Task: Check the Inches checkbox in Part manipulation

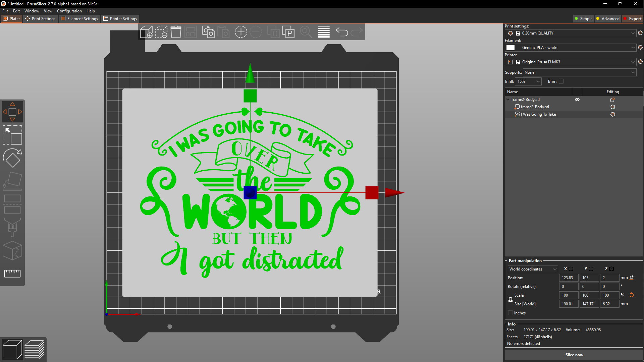Action: 510,313
